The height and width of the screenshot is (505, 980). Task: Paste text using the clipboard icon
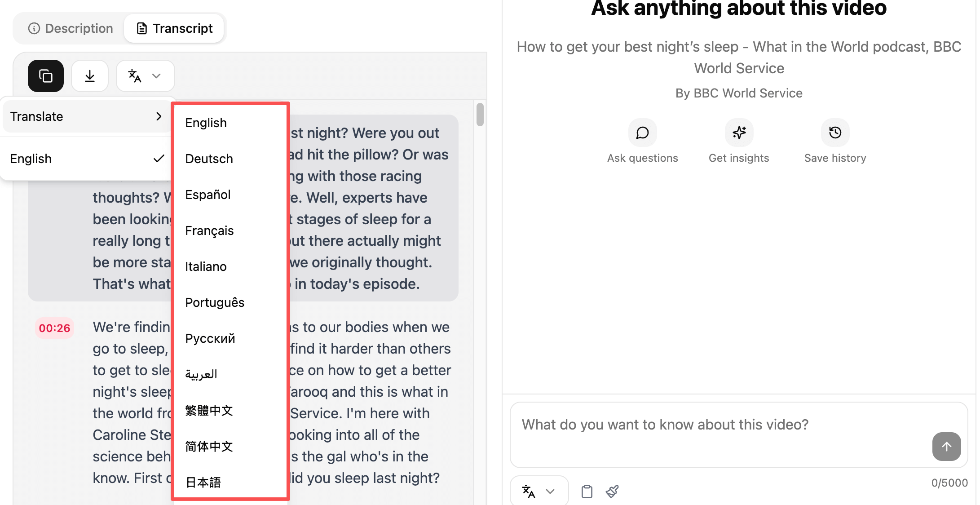click(x=587, y=491)
